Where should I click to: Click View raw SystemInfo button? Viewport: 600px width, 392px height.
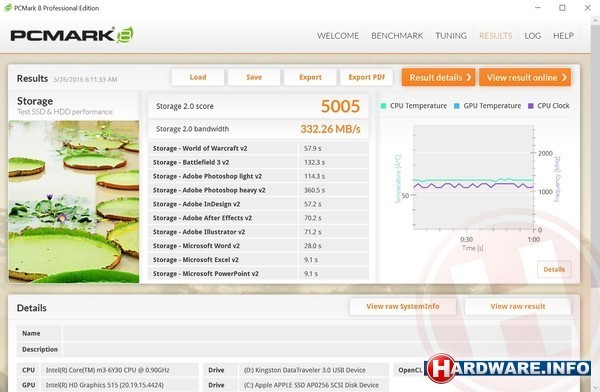coord(403,306)
